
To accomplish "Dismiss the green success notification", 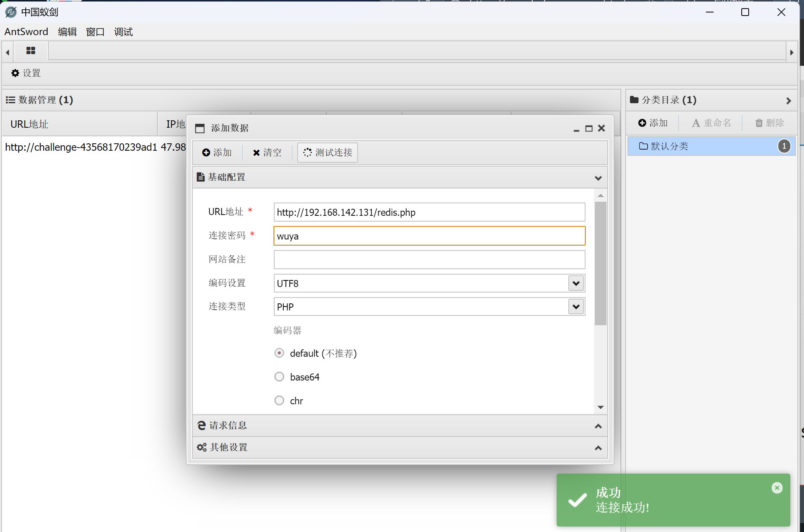I will [777, 488].
